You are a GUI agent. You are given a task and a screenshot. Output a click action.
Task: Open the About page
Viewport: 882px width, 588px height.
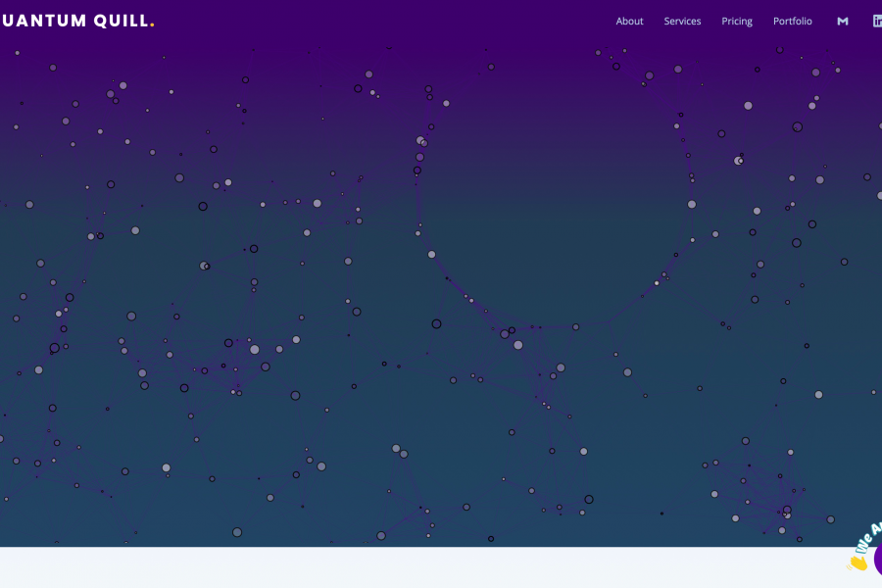coord(629,21)
